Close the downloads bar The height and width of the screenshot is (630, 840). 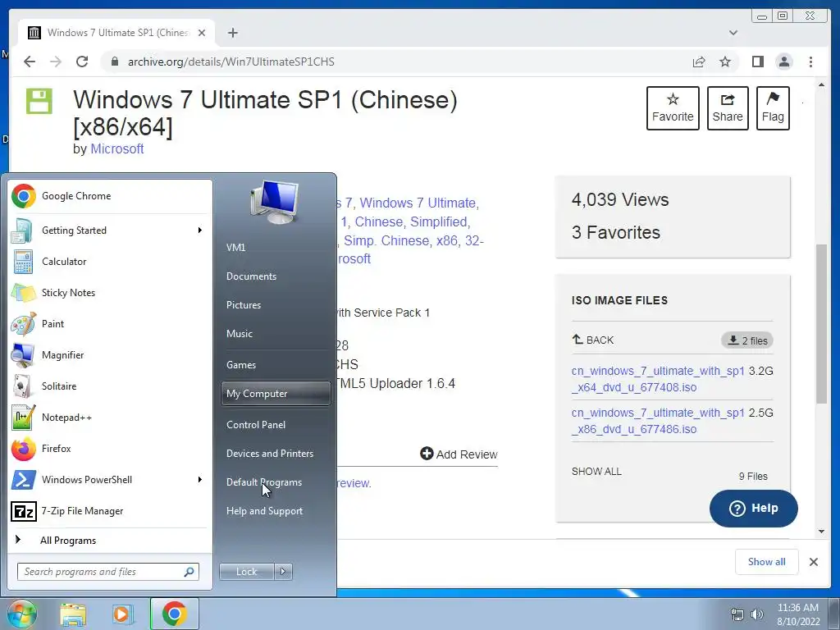point(813,561)
